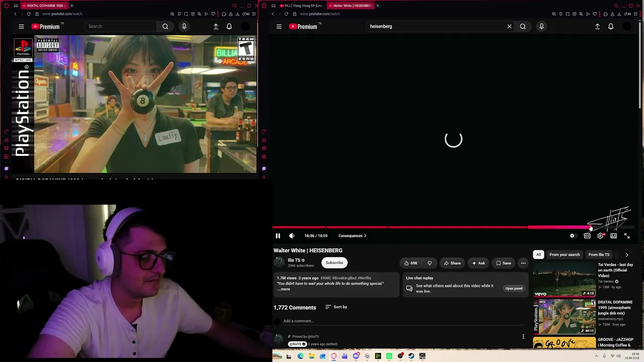Open the Ilia TS channel avatar
This screenshot has height=362, width=644.
coord(279,262)
